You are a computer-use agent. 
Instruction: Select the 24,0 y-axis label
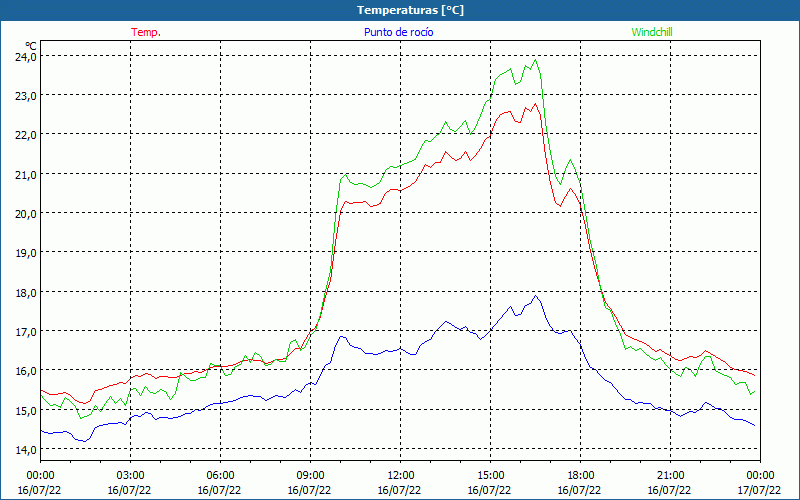click(25, 57)
